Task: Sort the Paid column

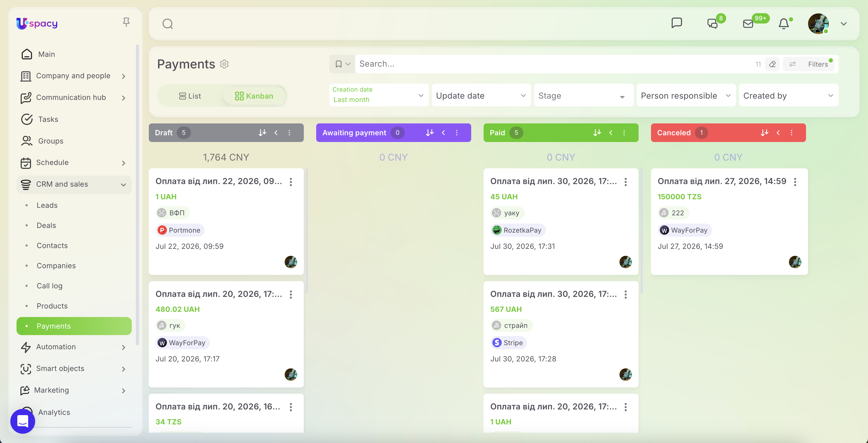Action: tap(597, 133)
